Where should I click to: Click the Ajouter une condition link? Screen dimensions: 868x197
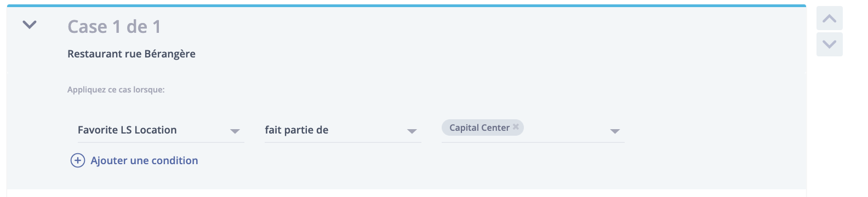tap(144, 160)
